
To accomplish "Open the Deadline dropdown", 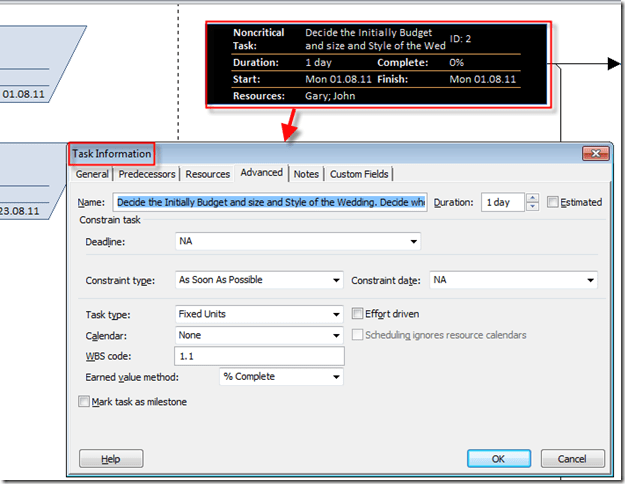I will click(x=413, y=241).
